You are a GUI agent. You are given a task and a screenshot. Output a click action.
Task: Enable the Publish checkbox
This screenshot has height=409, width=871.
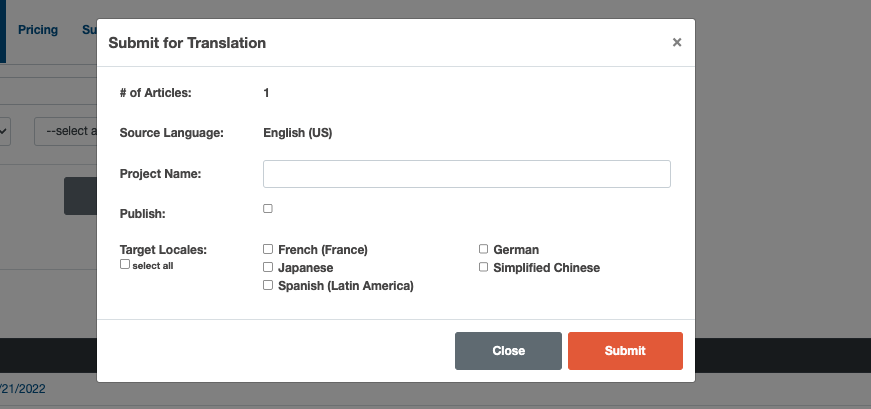pos(268,208)
